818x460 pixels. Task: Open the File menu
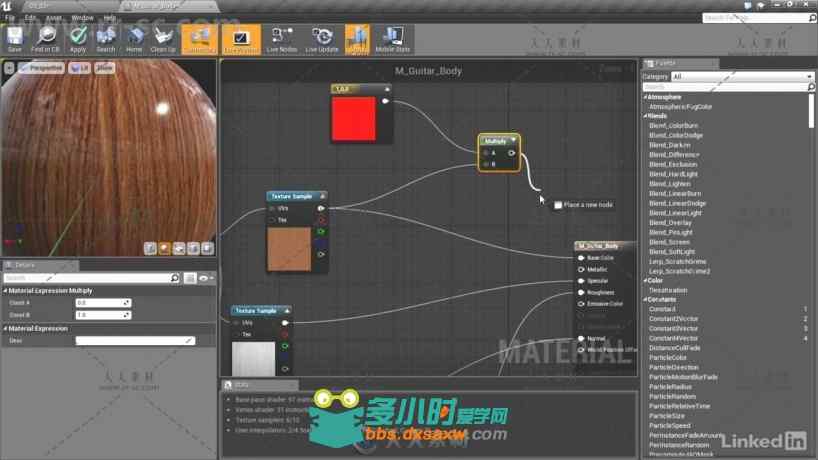click(x=10, y=18)
